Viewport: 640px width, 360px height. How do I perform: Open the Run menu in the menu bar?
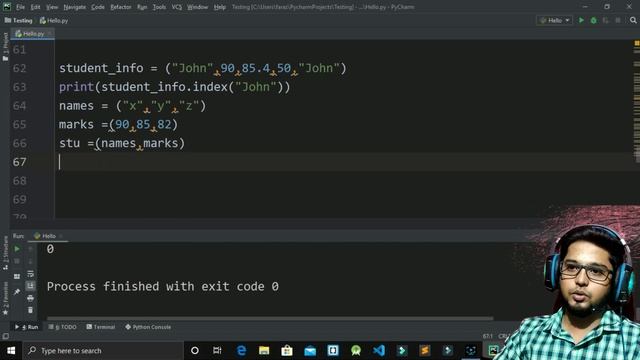coord(142,7)
